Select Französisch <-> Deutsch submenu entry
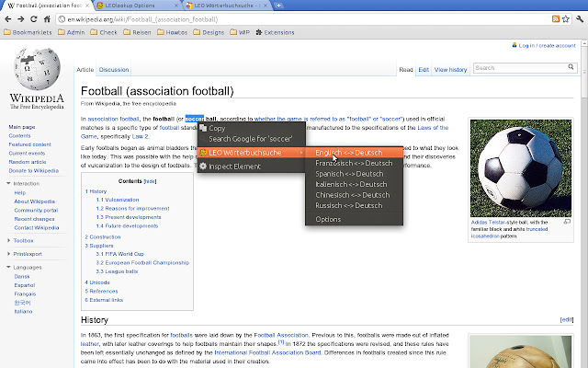Screen dimensions: 588x368 pos(355,163)
